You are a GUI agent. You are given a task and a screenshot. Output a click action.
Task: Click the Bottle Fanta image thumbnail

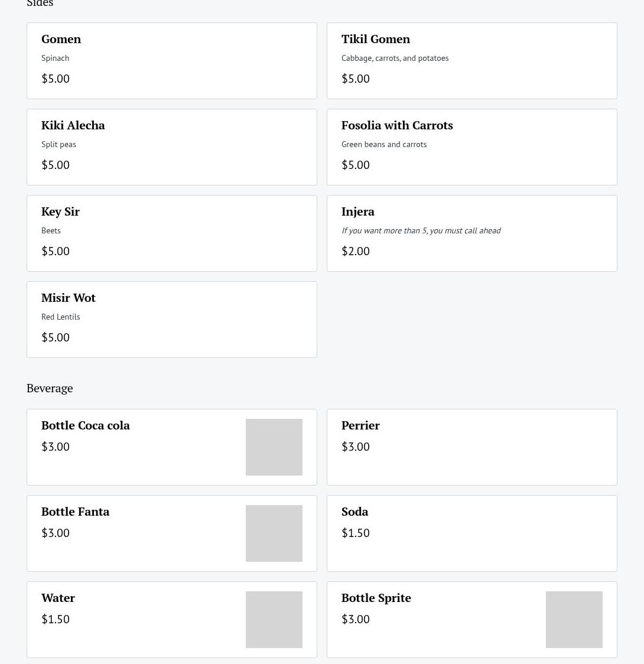point(274,533)
